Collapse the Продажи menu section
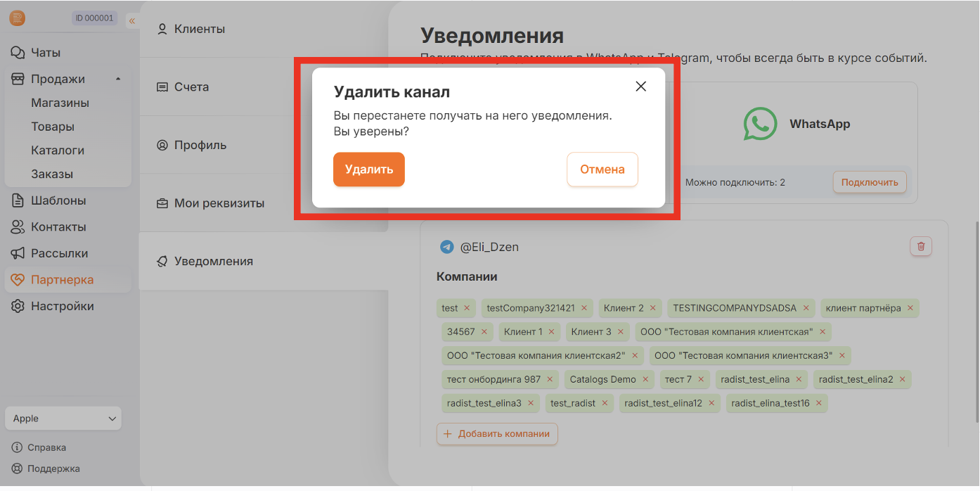The height and width of the screenshot is (491, 980). click(x=118, y=79)
